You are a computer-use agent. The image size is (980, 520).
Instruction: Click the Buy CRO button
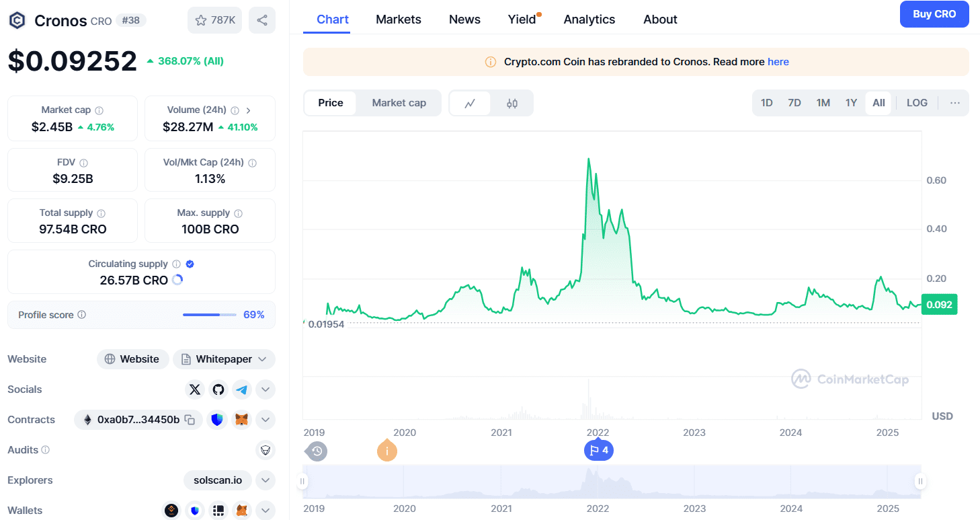point(934,14)
